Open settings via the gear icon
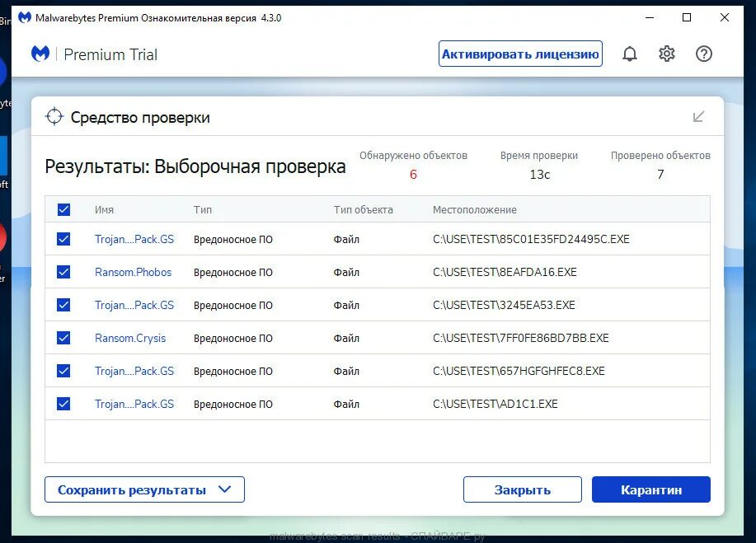The height and width of the screenshot is (543, 756). [667, 54]
